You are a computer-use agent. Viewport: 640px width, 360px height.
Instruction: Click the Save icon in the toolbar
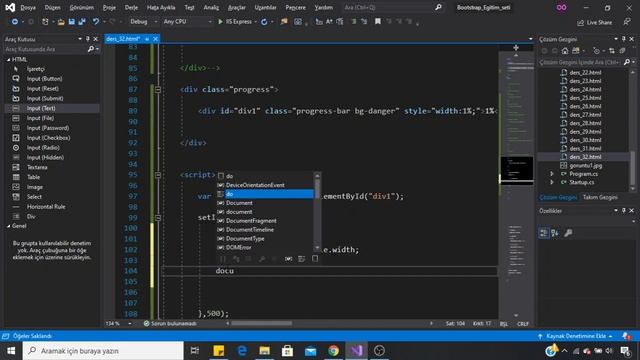click(x=71, y=22)
